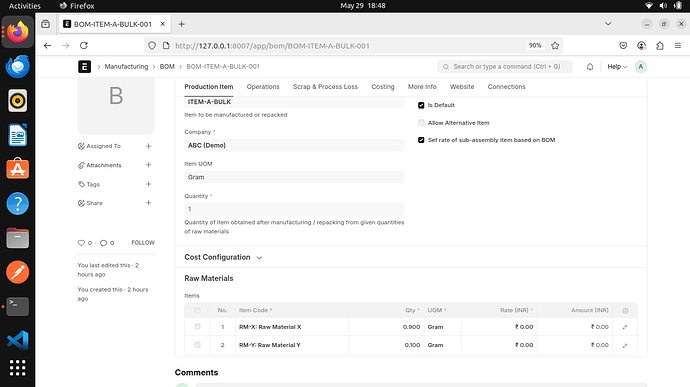690x387 pixels.
Task: Edit row for Raw Material Y pencil icon
Action: pyautogui.click(x=625, y=346)
